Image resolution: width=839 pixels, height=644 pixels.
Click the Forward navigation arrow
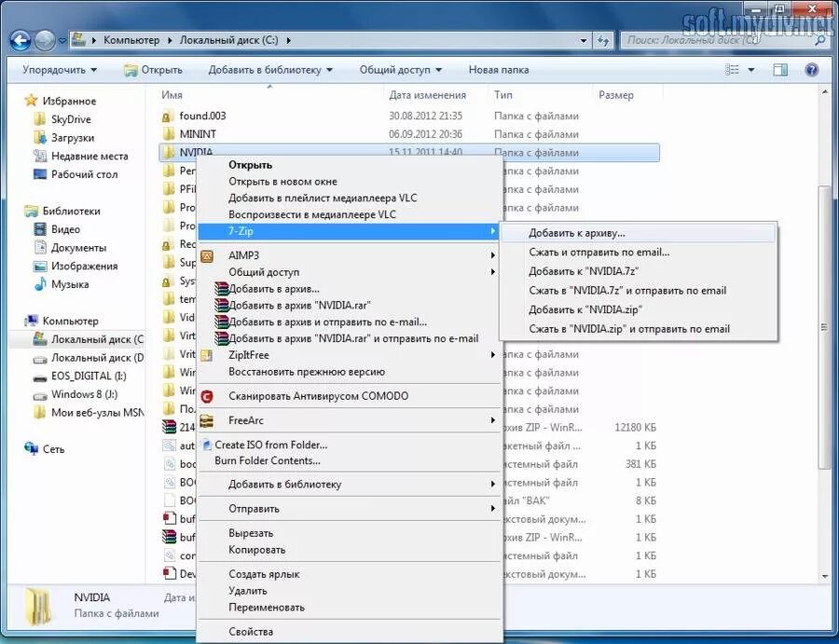pyautogui.click(x=45, y=40)
